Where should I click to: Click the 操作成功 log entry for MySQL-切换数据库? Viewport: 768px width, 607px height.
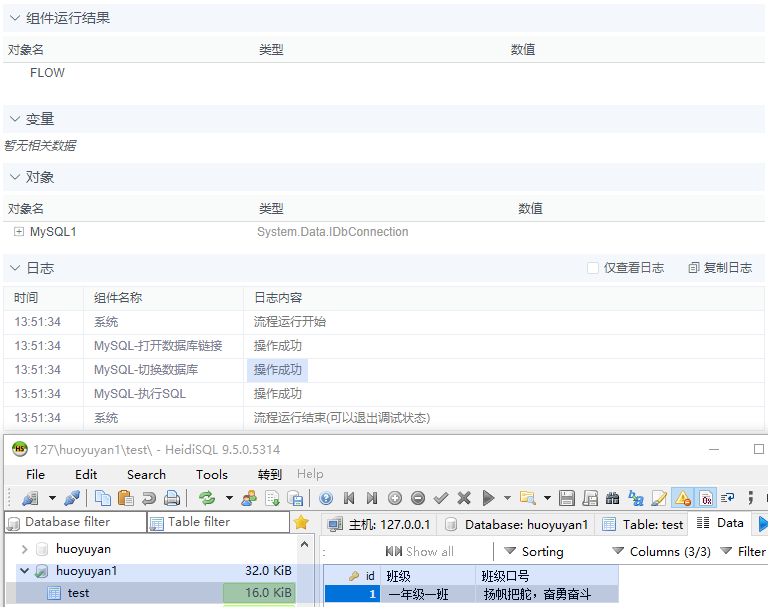[x=278, y=370]
